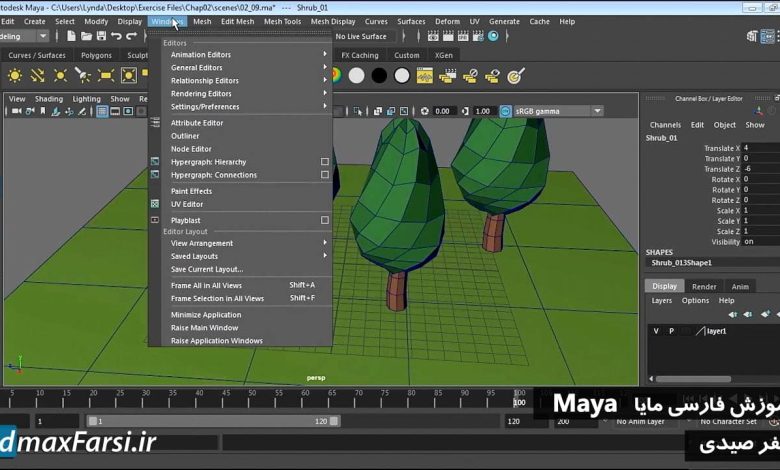Screen dimensions: 780x470
Task: Click the bookmark icon in viewport toolbar
Action: tap(43, 111)
